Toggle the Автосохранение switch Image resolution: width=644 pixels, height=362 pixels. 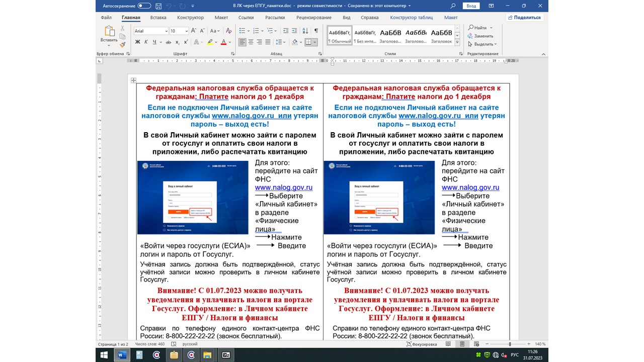click(x=144, y=6)
